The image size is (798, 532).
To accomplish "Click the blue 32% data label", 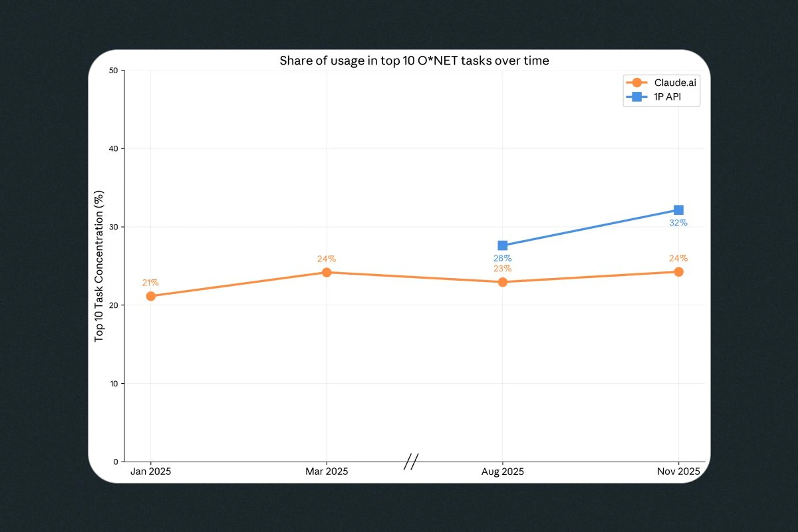I will [678, 223].
